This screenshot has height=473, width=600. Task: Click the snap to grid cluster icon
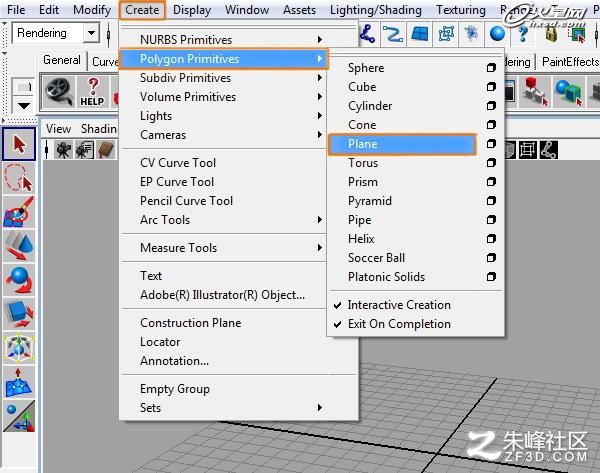click(471, 34)
